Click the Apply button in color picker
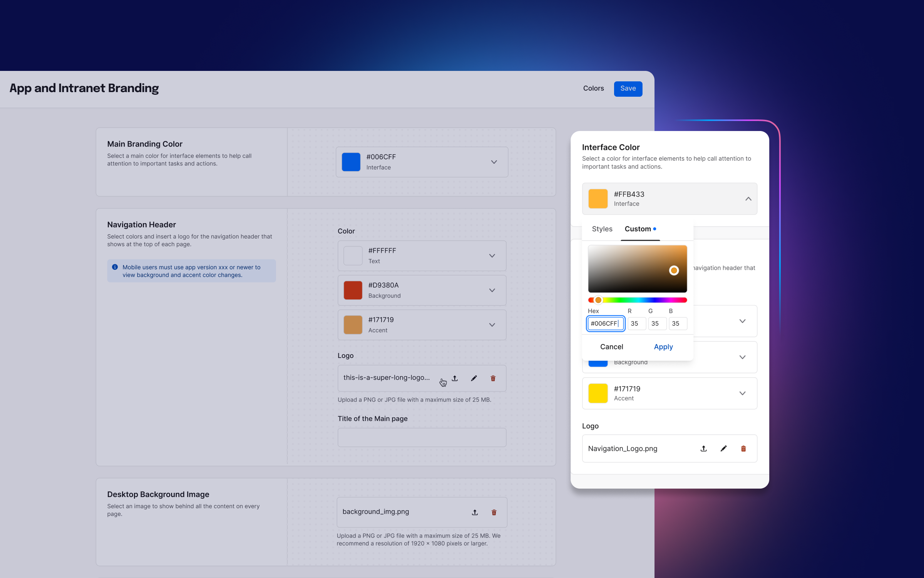Screen dimensions: 924x578 coord(663,346)
